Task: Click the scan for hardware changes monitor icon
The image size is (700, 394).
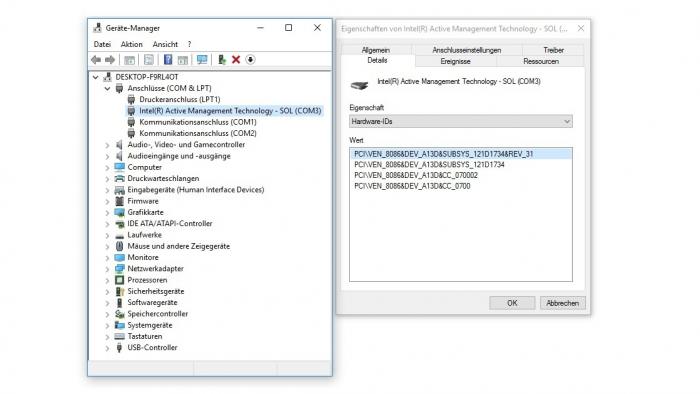Action: [x=202, y=60]
